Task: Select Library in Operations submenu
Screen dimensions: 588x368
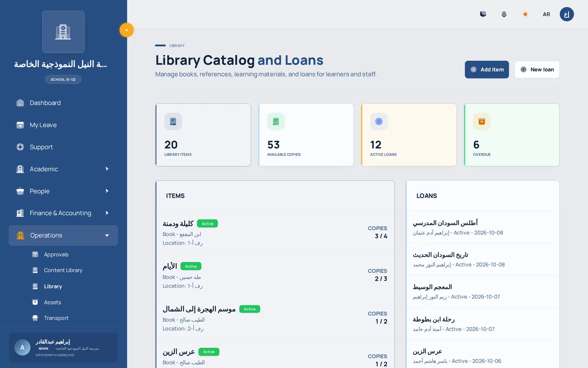Action: coord(53,287)
